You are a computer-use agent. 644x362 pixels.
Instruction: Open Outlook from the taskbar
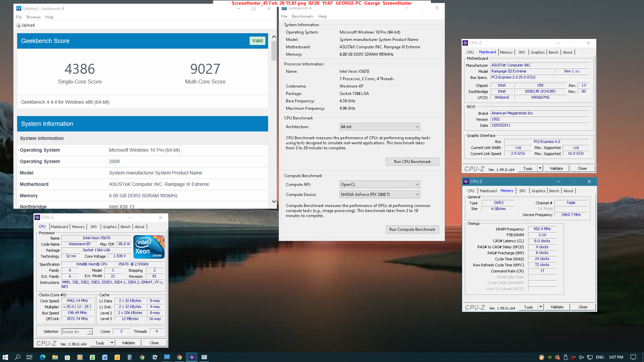(117, 357)
